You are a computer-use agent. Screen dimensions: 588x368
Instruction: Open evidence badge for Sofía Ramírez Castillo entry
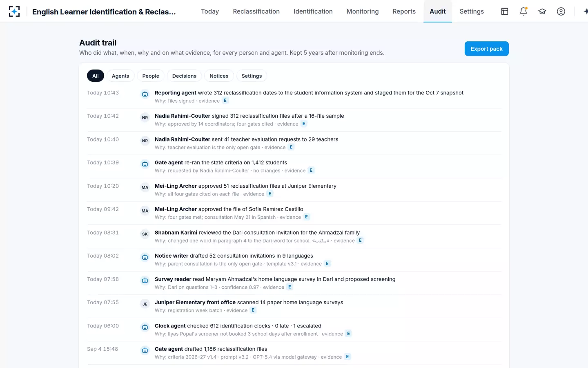coord(307,217)
